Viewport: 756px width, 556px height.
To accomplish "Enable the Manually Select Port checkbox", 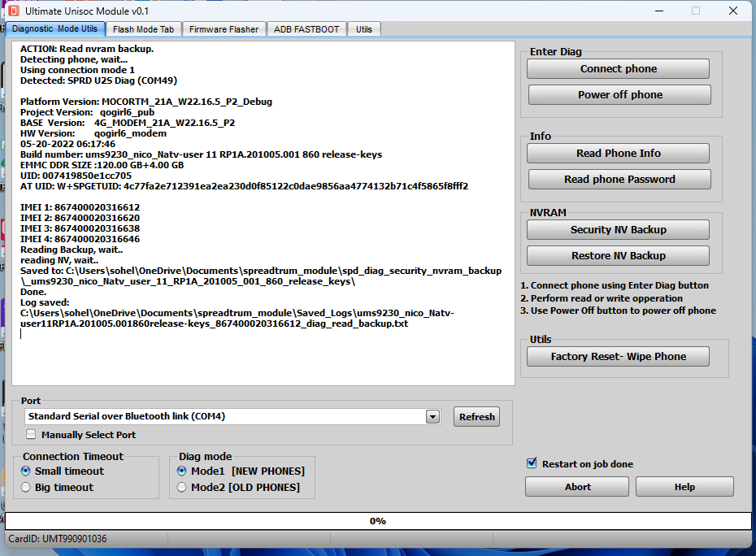I will point(32,435).
